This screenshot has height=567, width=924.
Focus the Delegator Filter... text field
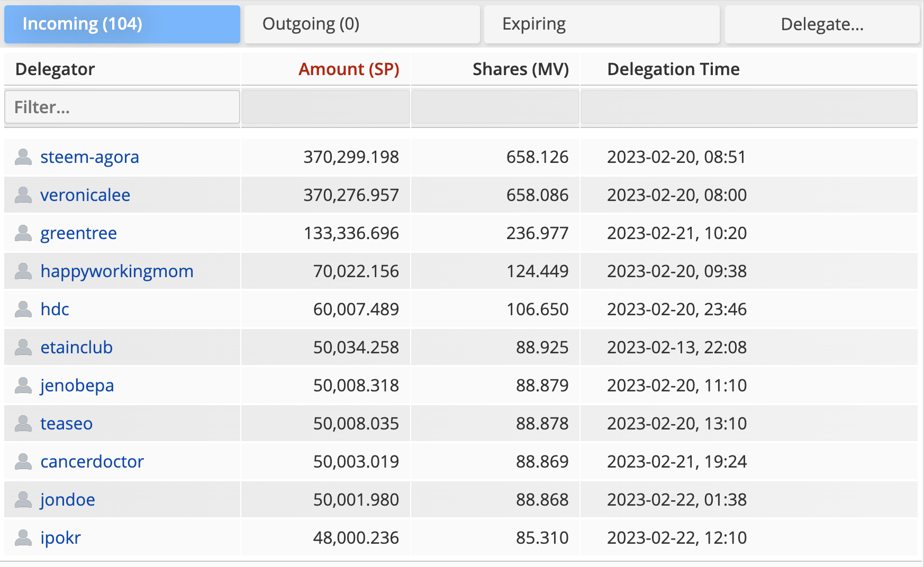pos(122,107)
